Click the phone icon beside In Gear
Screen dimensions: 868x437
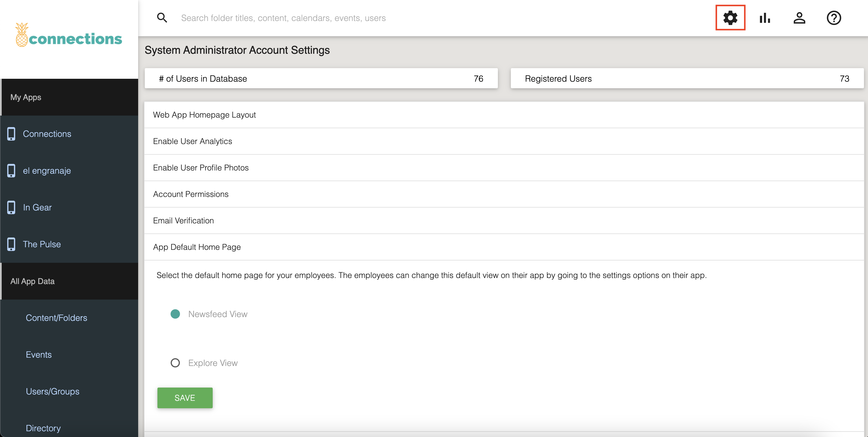(11, 207)
